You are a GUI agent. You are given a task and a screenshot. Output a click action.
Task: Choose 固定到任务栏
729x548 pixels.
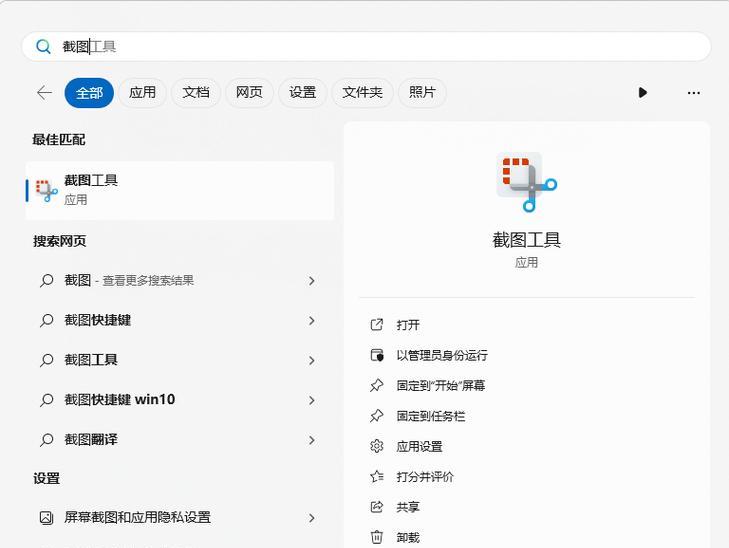[431, 416]
